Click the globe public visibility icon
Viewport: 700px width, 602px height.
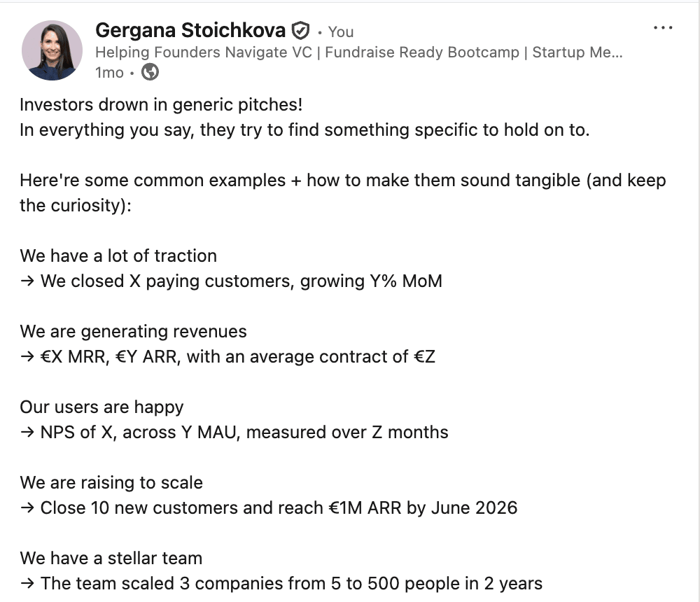point(150,72)
